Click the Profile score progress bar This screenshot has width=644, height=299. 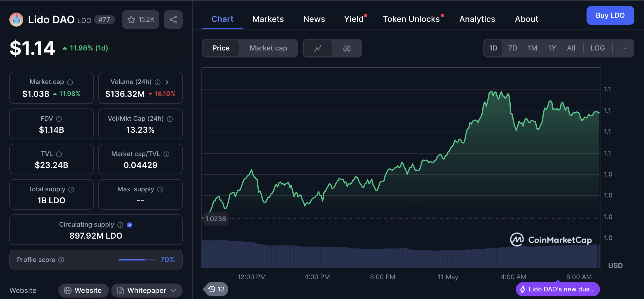click(137, 260)
